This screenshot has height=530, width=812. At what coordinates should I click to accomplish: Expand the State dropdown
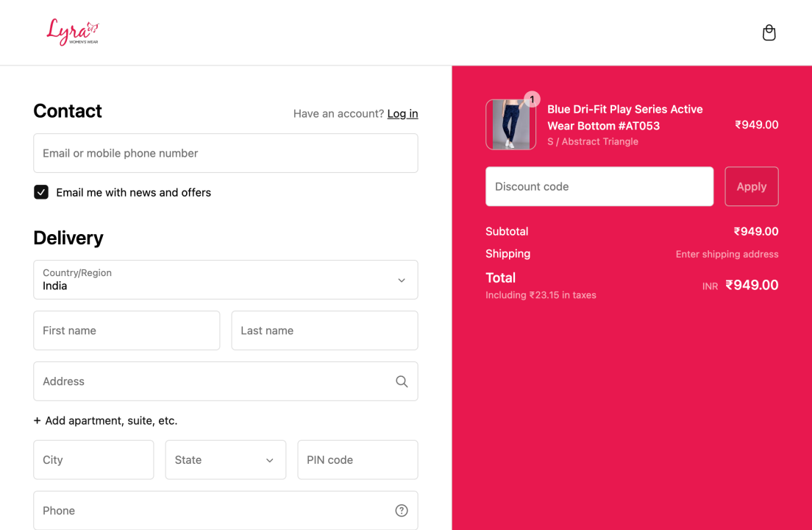(225, 460)
